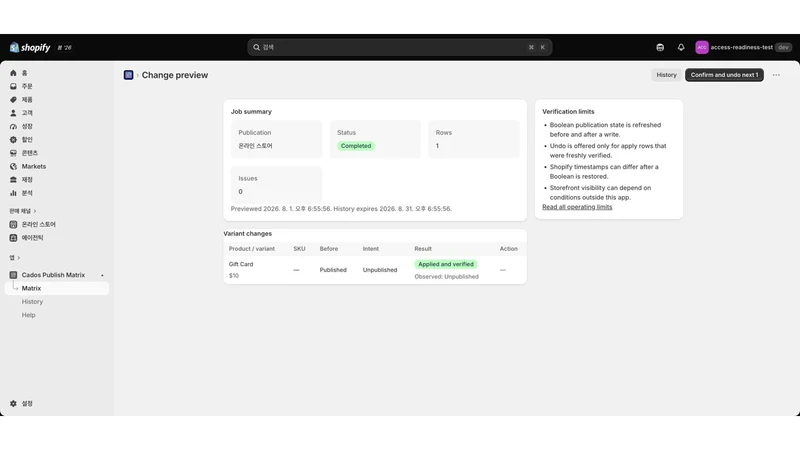Open the Finance (재정) bank icon
The height and width of the screenshot is (450, 800).
(13, 180)
